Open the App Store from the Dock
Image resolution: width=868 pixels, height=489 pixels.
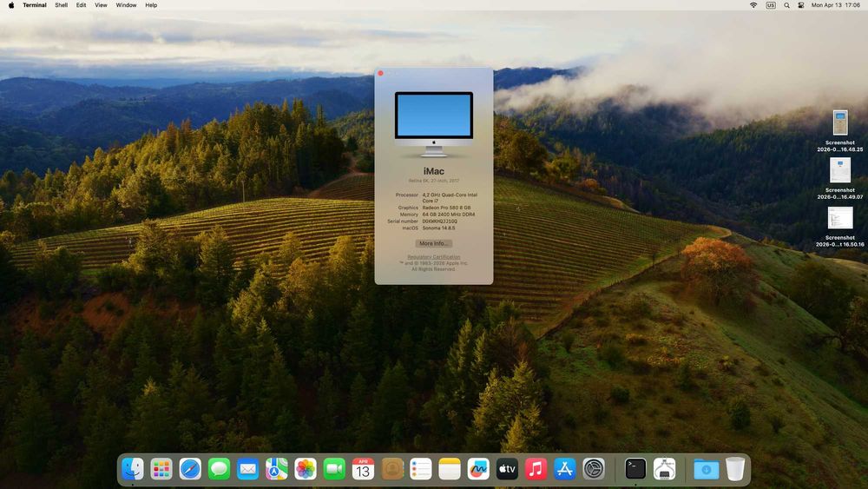click(x=565, y=470)
